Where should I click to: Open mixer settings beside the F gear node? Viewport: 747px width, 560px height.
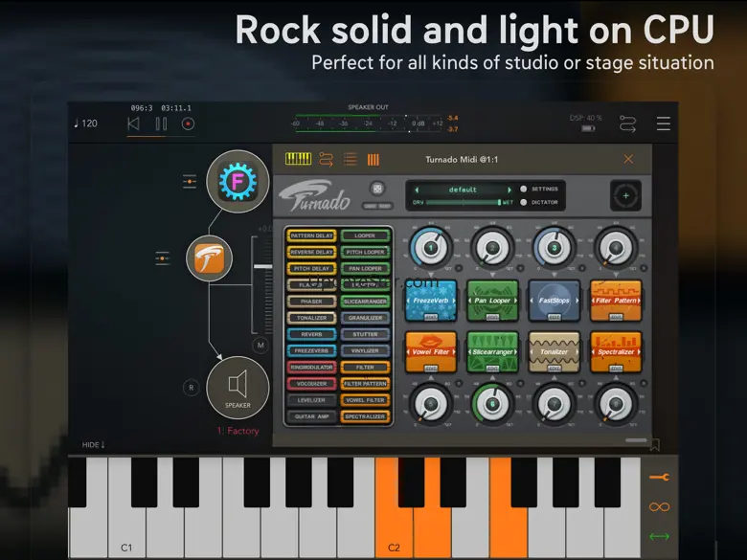[x=190, y=182]
